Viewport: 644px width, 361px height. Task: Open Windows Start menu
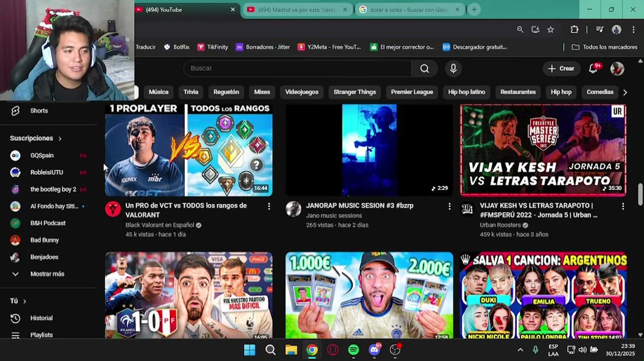tap(249, 350)
